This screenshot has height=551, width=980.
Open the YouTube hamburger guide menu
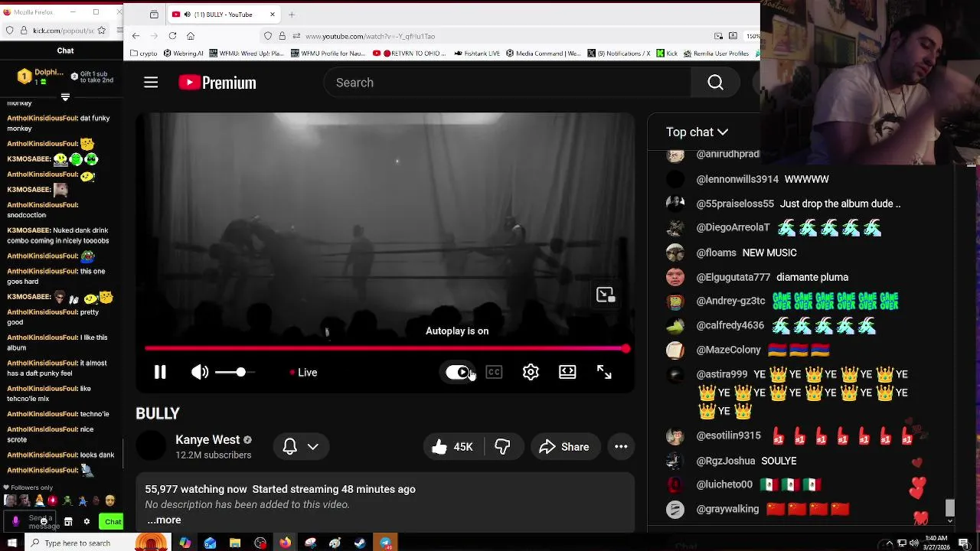[151, 83]
